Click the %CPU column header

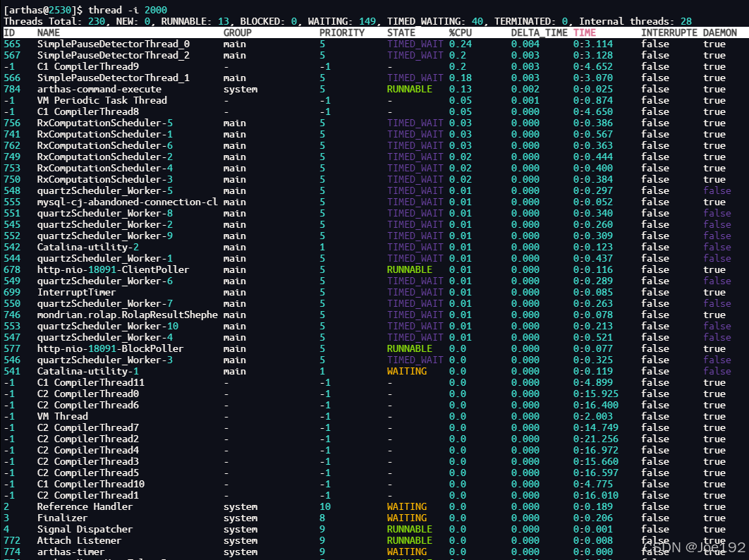pyautogui.click(x=461, y=32)
